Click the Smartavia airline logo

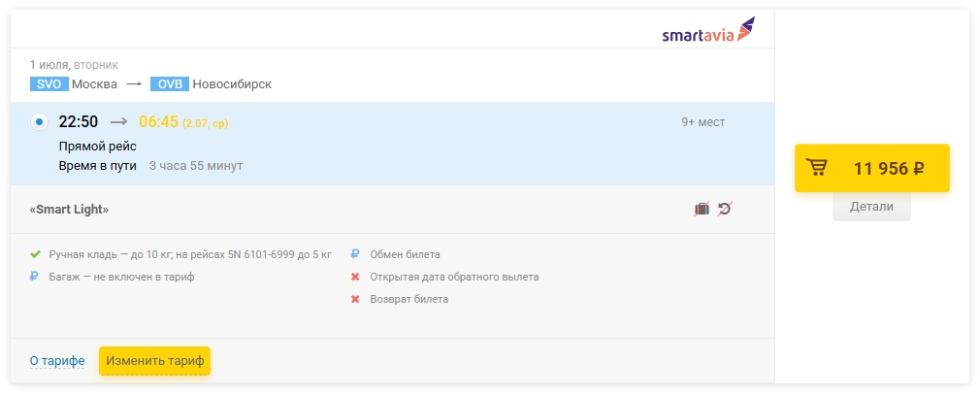point(707,31)
